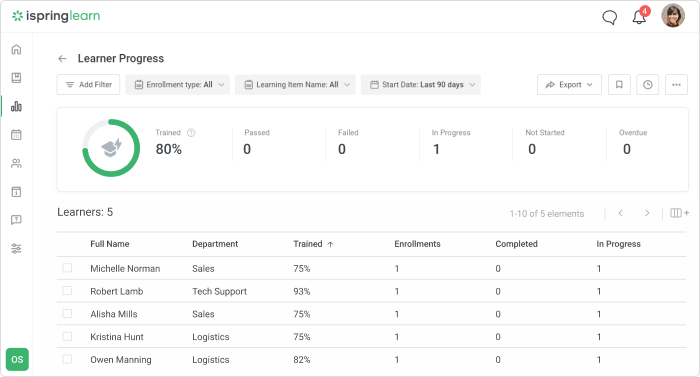Open learner Alisha Mills
This screenshot has width=700, height=377.
[x=114, y=314]
